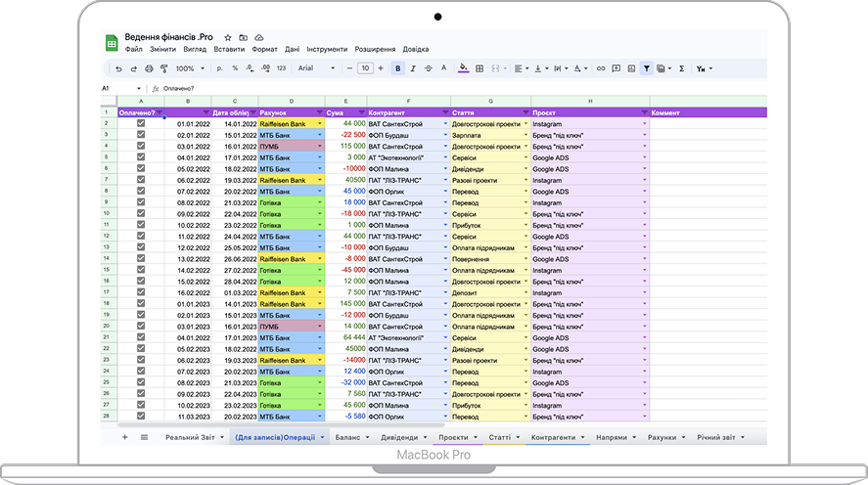868x485 pixels.
Task: Star the document Ведення фінансів .Pro
Action: click(227, 37)
